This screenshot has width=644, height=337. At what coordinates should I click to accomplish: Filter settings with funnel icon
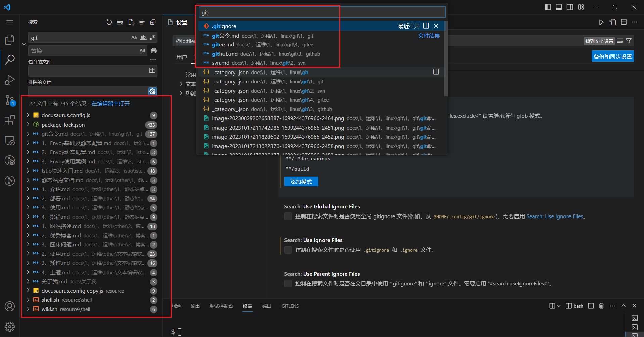coord(629,41)
